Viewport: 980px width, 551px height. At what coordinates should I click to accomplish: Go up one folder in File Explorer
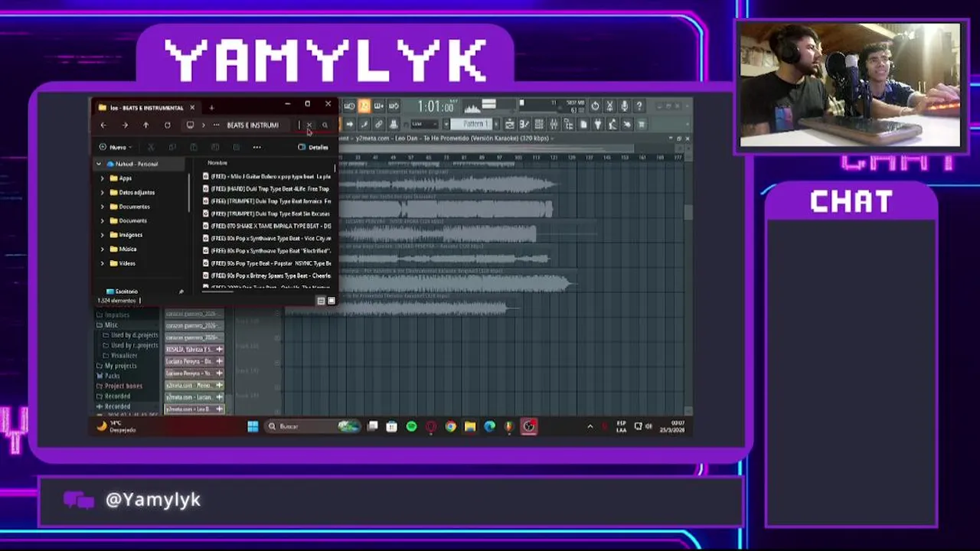(145, 125)
